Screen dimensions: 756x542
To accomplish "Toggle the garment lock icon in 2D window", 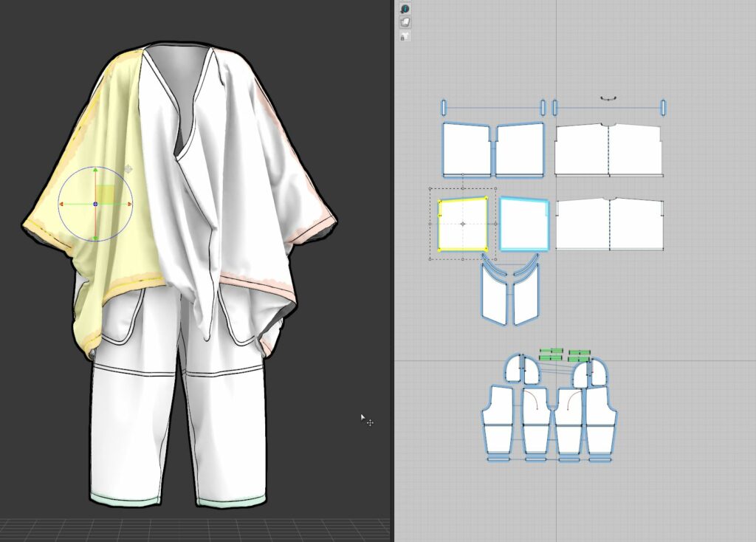I will point(405,35).
